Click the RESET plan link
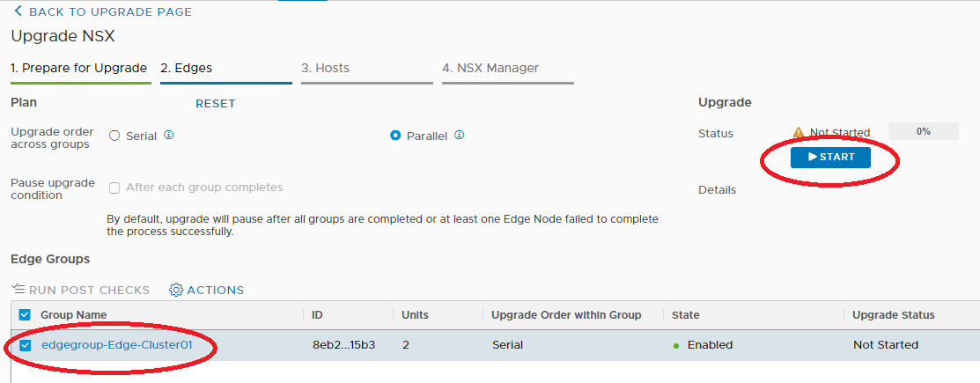Screen dimensions: 980x383 pyautogui.click(x=216, y=104)
